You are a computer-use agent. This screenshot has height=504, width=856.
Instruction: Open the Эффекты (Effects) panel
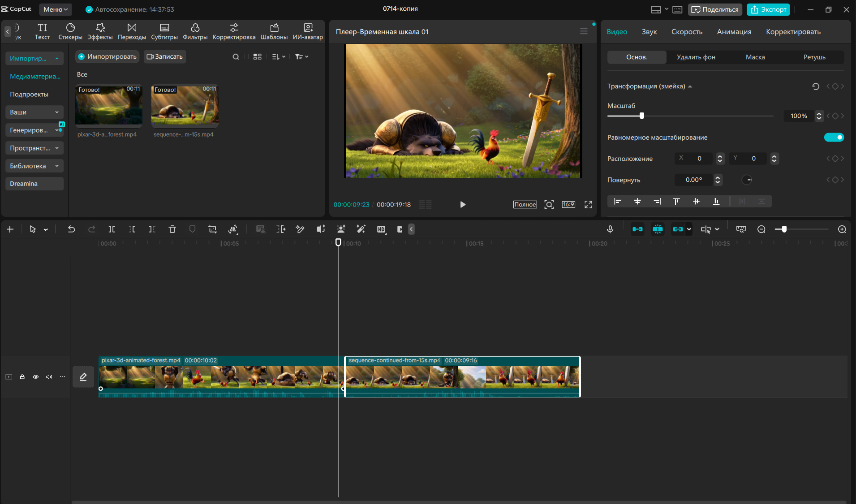pos(100,31)
